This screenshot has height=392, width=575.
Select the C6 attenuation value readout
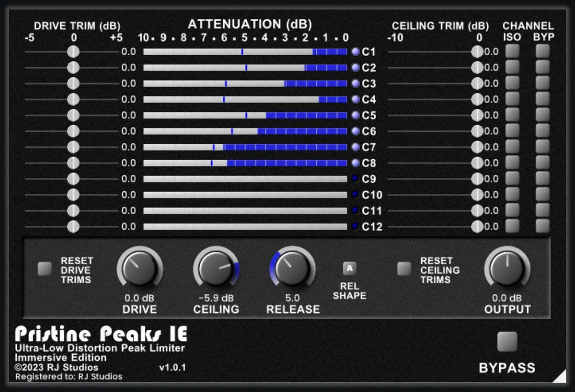click(x=128, y=131)
